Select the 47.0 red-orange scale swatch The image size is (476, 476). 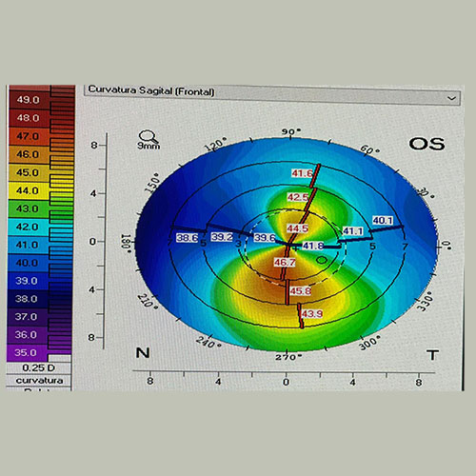click(x=29, y=136)
